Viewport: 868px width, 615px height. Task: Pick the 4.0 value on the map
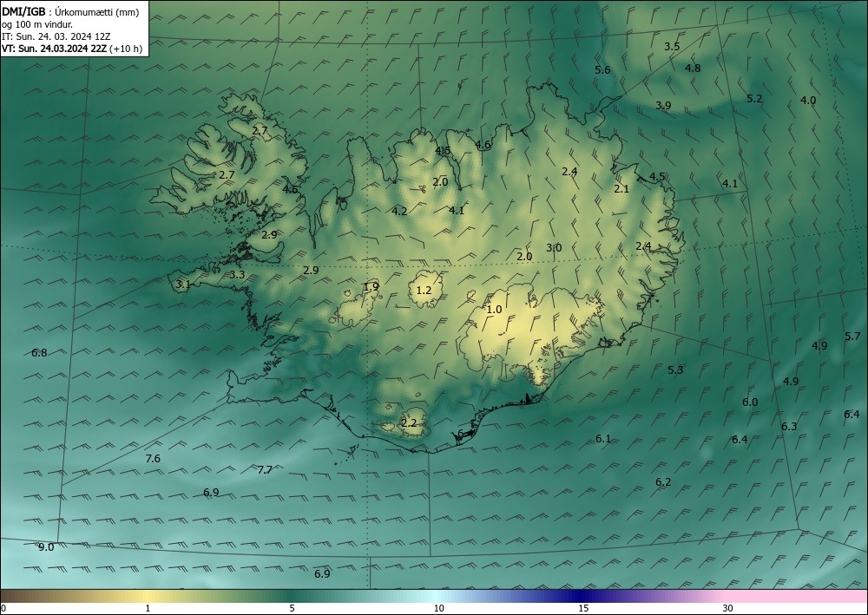pyautogui.click(x=808, y=100)
